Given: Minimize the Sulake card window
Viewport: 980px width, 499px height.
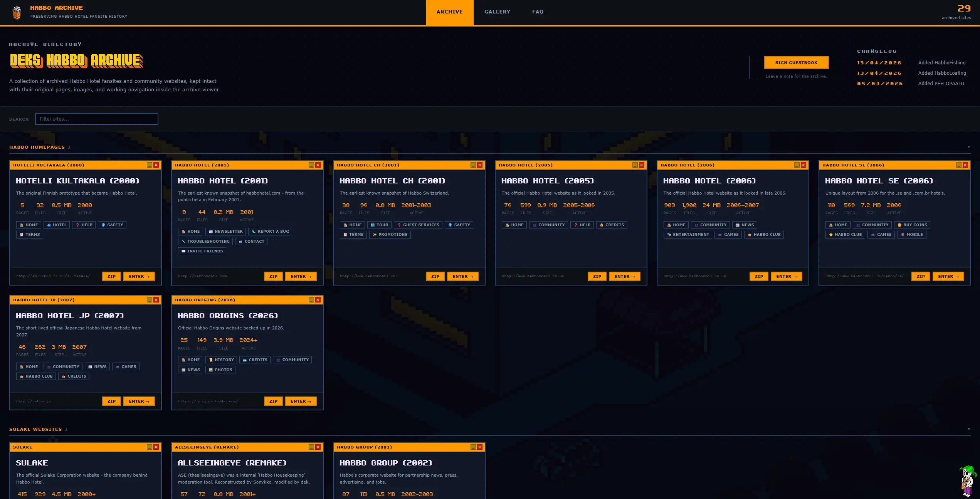Looking at the screenshot, I should coord(149,447).
